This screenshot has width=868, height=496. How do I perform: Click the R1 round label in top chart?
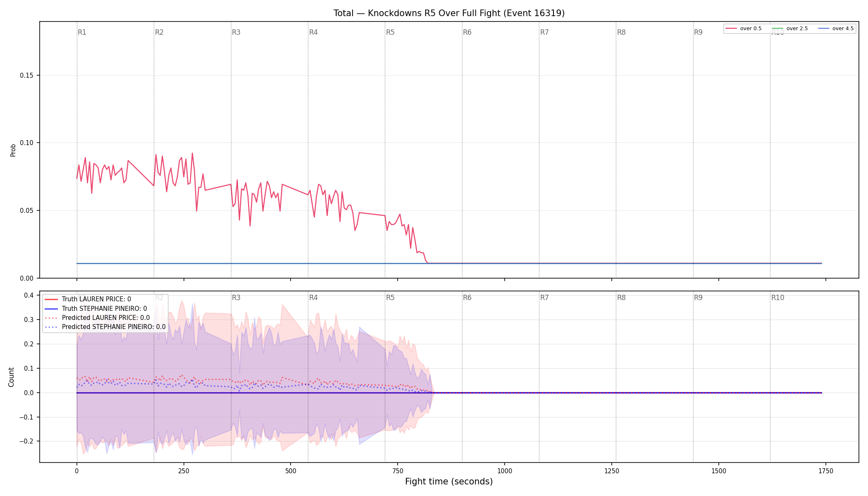82,32
